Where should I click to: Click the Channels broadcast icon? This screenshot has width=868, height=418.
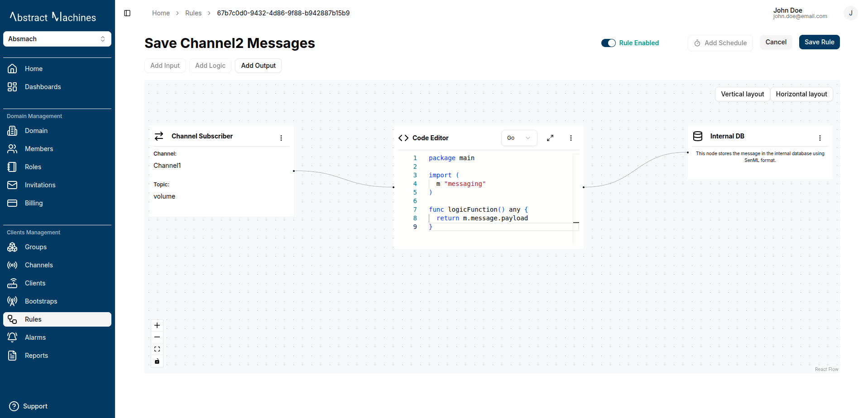(x=12, y=265)
